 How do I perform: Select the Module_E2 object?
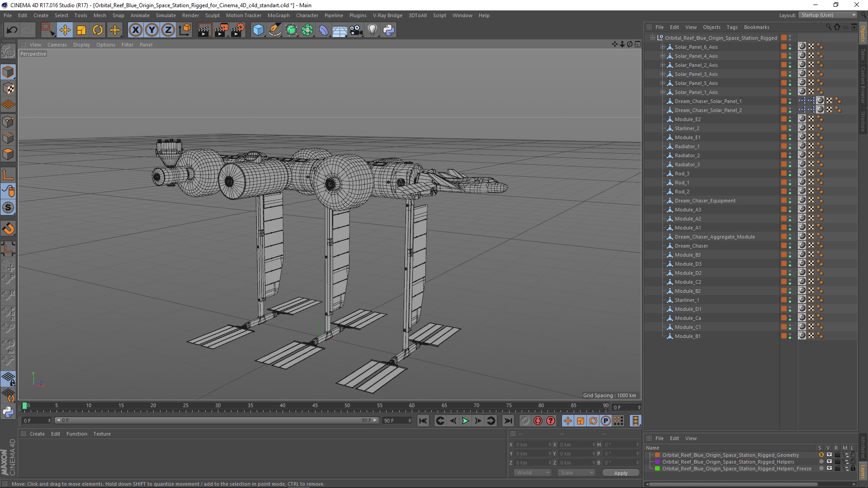[688, 119]
